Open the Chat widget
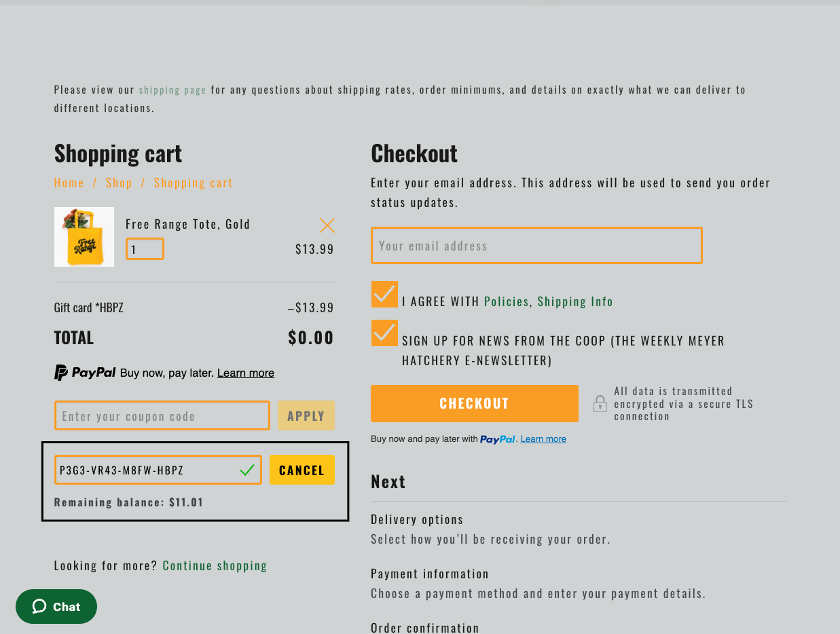The width and height of the screenshot is (840, 634). (x=56, y=606)
